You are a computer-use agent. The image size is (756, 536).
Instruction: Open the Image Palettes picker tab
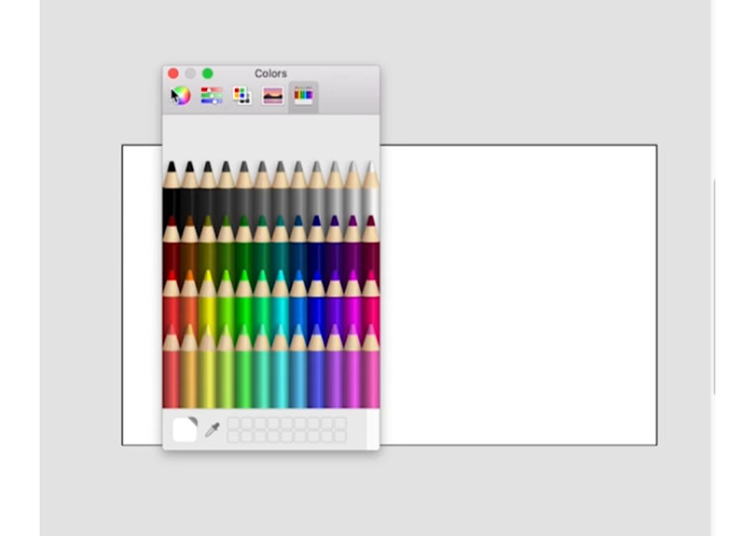pyautogui.click(x=272, y=96)
